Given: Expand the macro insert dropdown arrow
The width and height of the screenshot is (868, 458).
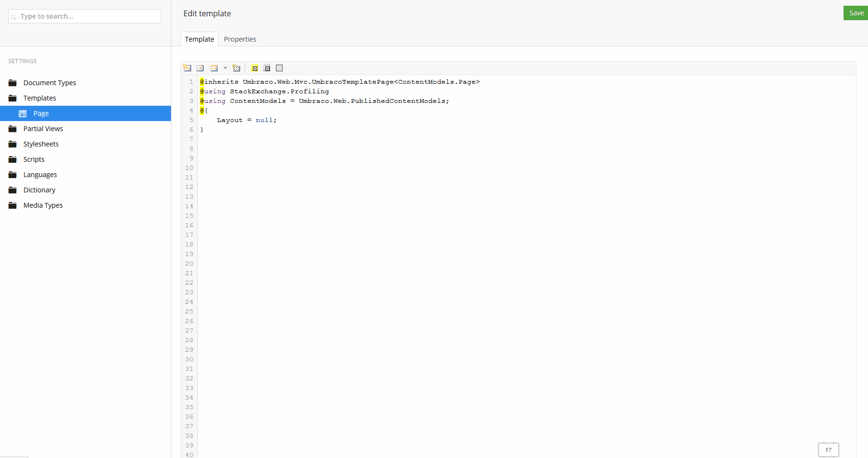Looking at the screenshot, I should click(x=225, y=68).
